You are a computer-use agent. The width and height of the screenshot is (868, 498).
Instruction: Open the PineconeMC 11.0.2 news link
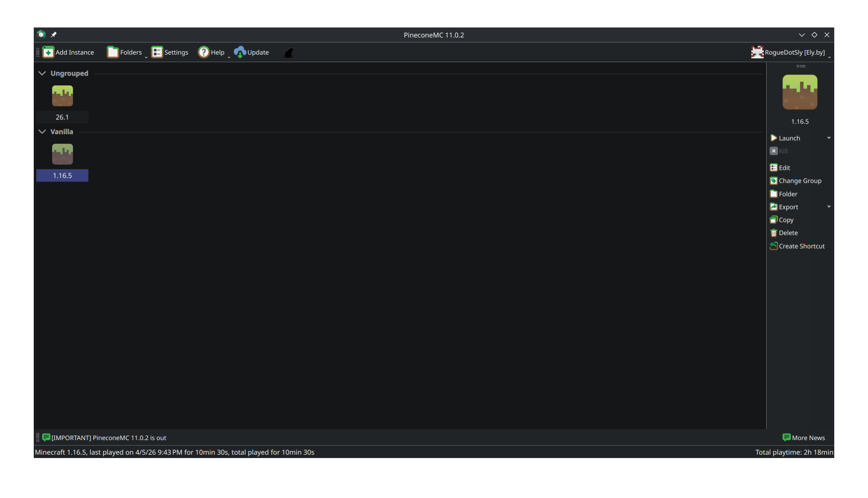pyautogui.click(x=108, y=438)
